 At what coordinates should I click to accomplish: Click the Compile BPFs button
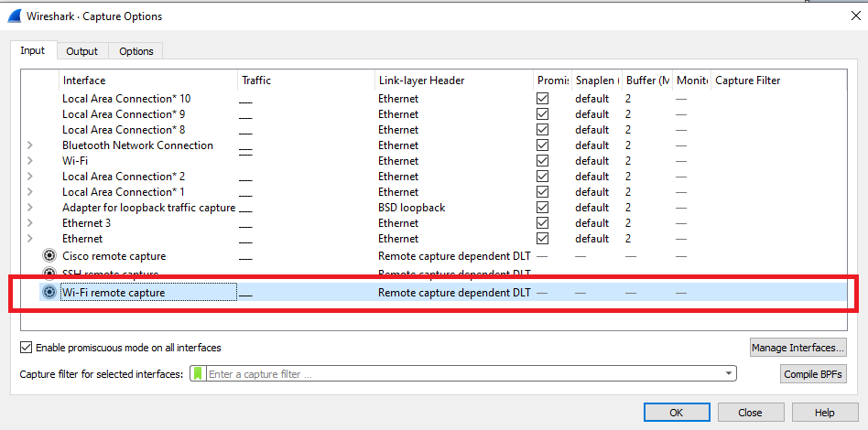pos(813,374)
